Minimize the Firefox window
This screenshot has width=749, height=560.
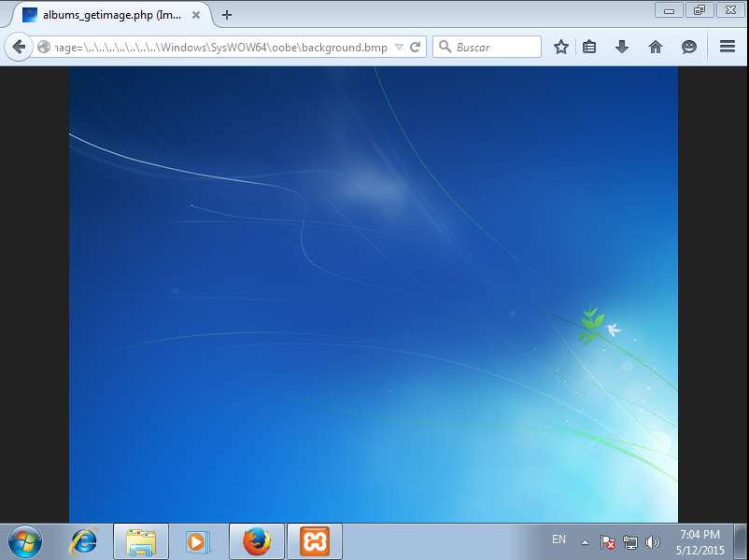[669, 10]
